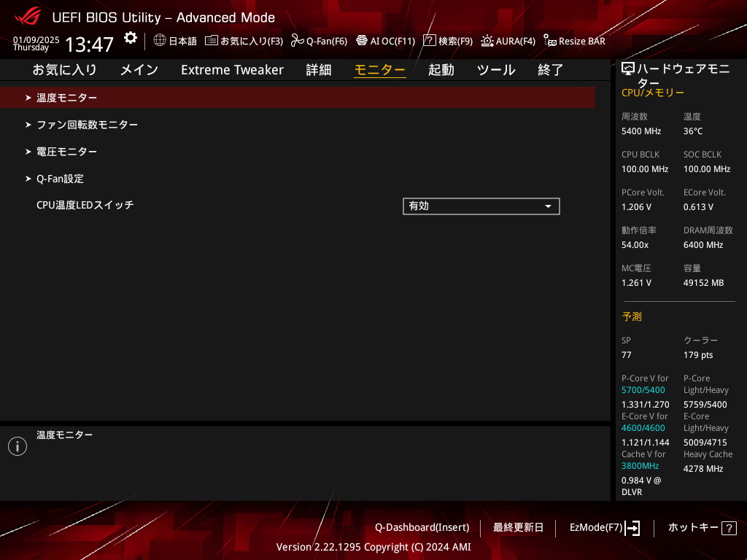This screenshot has height=560, width=747.
Task: Open Q-Fan(F6) control from the top bar
Action: [319, 41]
